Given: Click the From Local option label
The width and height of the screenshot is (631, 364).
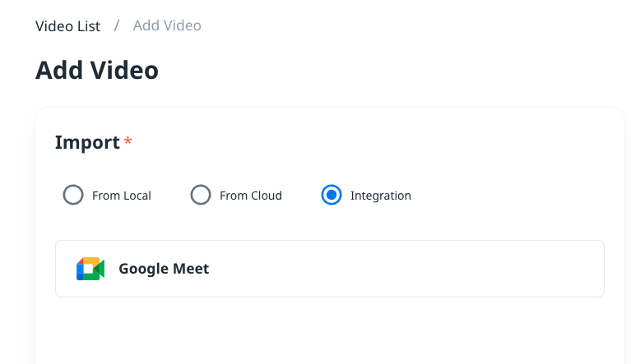Looking at the screenshot, I should (122, 196).
